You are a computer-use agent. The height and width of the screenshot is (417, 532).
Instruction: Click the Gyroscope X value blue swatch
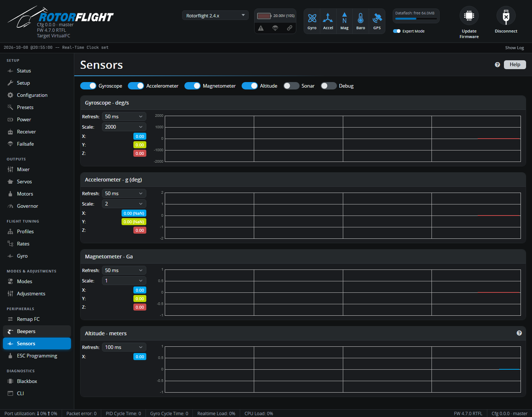[140, 136]
